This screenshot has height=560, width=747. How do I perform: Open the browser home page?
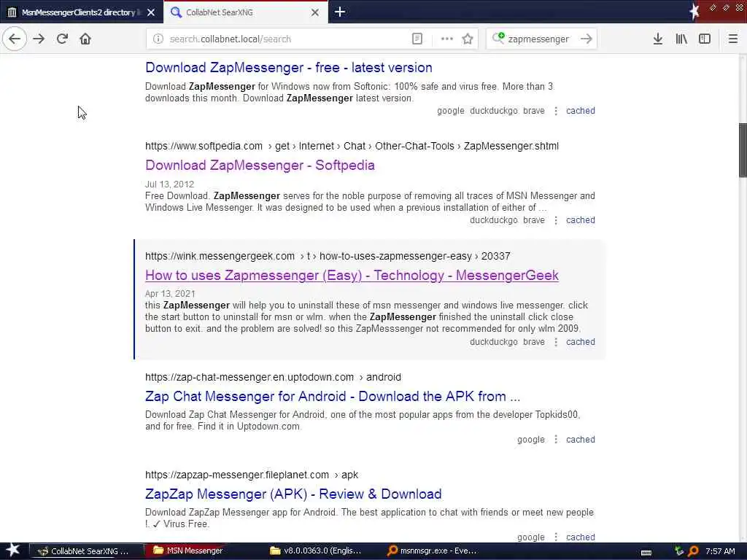[x=85, y=39]
